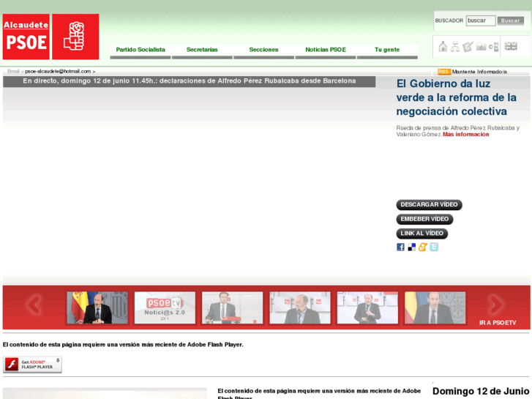Click the Domingo 12 de Junio date text

[x=481, y=392]
